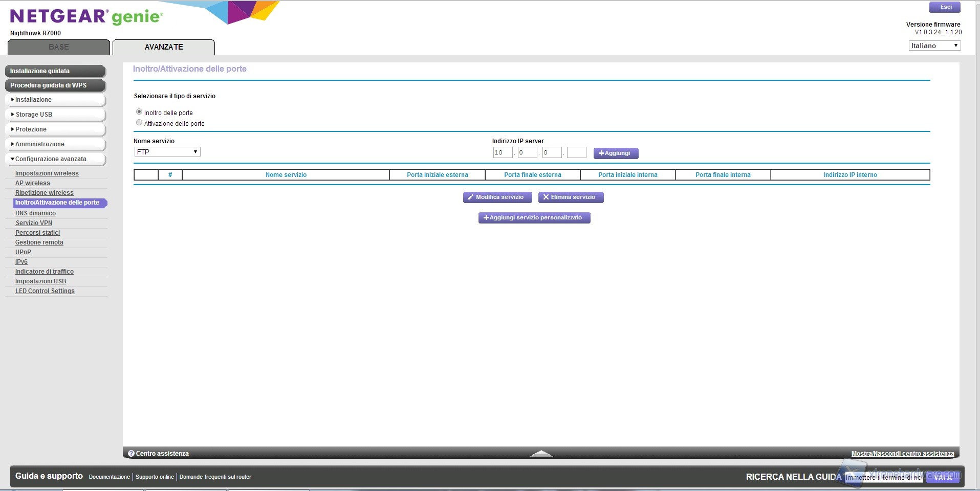Switch to the BASE tab
980x491 pixels.
point(59,47)
